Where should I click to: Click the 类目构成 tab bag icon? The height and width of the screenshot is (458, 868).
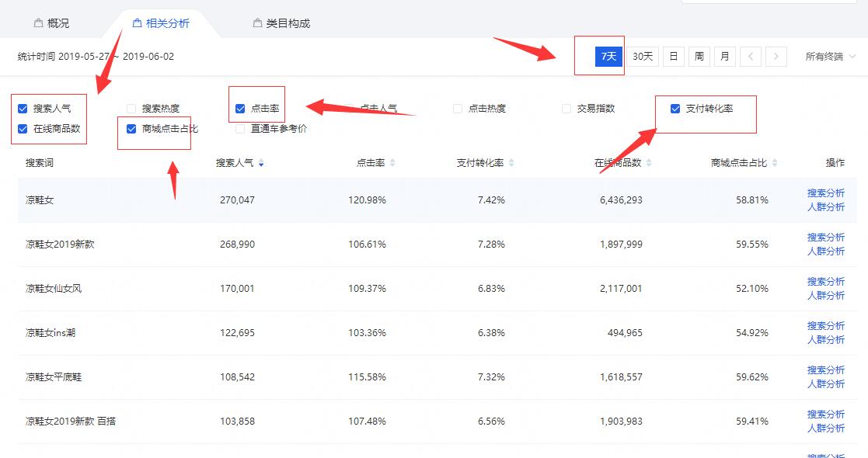click(257, 23)
